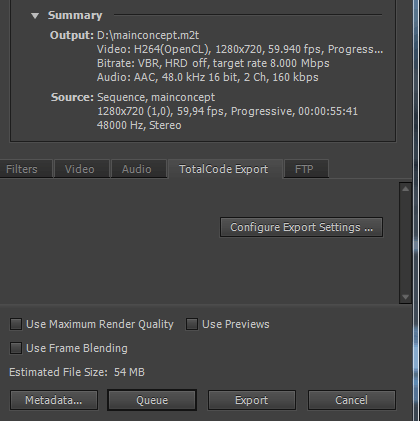Enable Use Maximum Render Quality
Image resolution: width=420 pixels, height=421 pixels.
(16, 324)
